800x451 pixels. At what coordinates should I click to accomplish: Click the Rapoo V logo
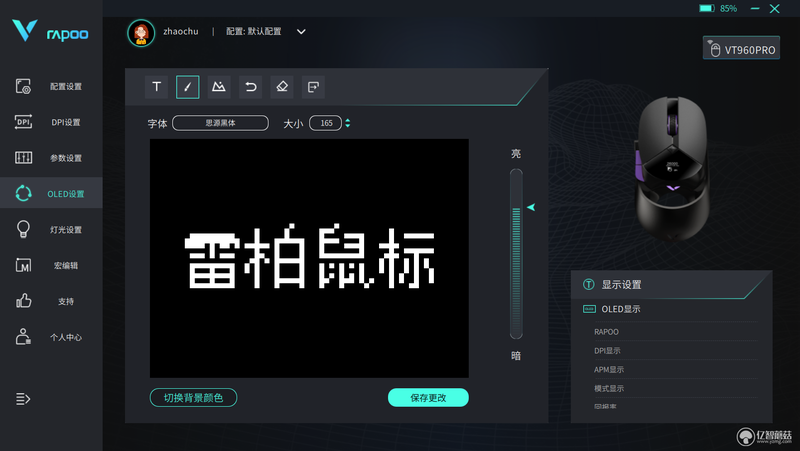[x=24, y=31]
